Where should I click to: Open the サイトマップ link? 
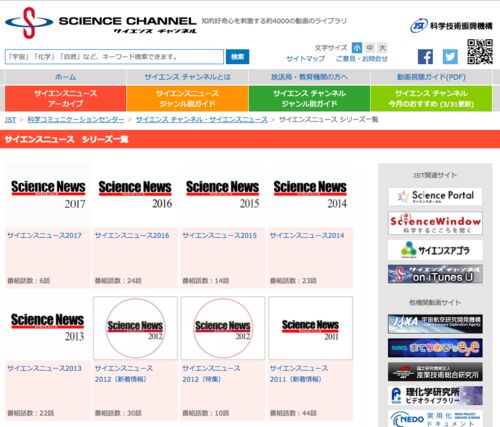(x=306, y=59)
